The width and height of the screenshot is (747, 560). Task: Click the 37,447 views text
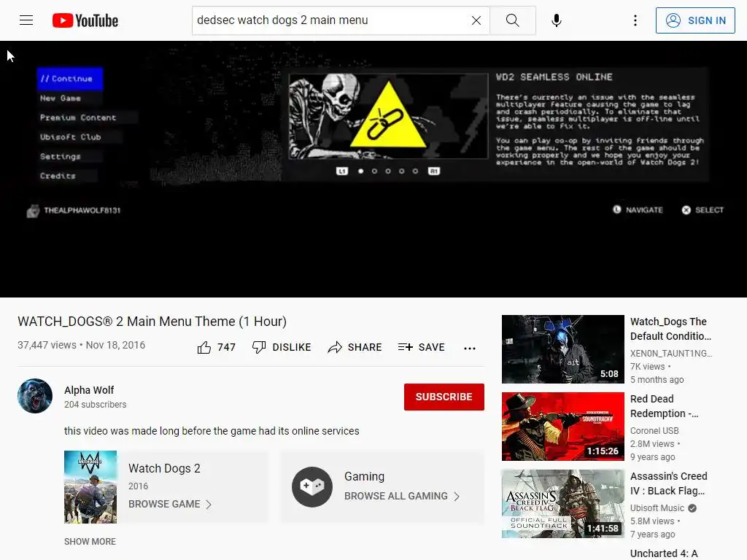(x=47, y=345)
